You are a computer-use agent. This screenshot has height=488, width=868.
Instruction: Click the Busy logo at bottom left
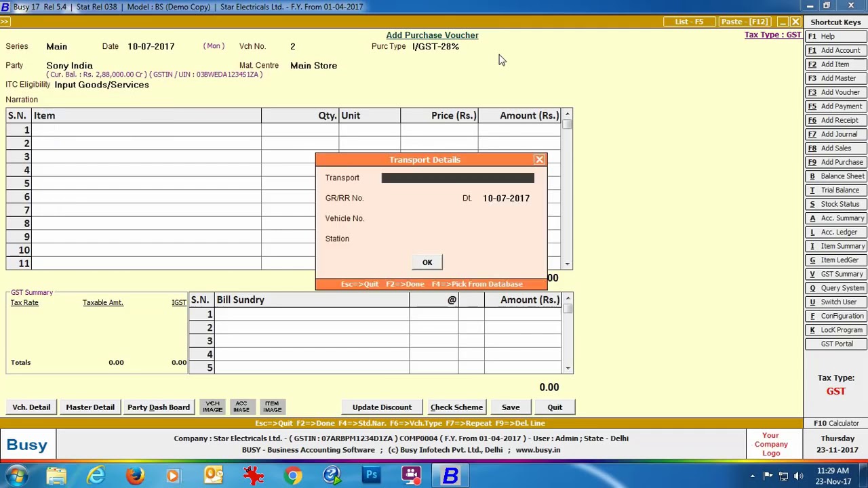27,445
